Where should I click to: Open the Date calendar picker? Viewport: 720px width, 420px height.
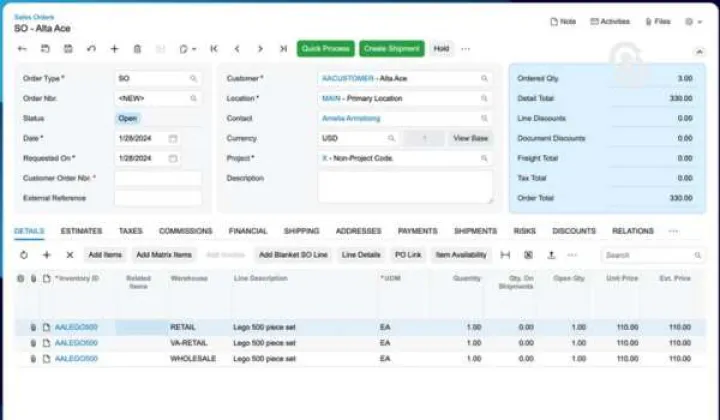(x=173, y=138)
